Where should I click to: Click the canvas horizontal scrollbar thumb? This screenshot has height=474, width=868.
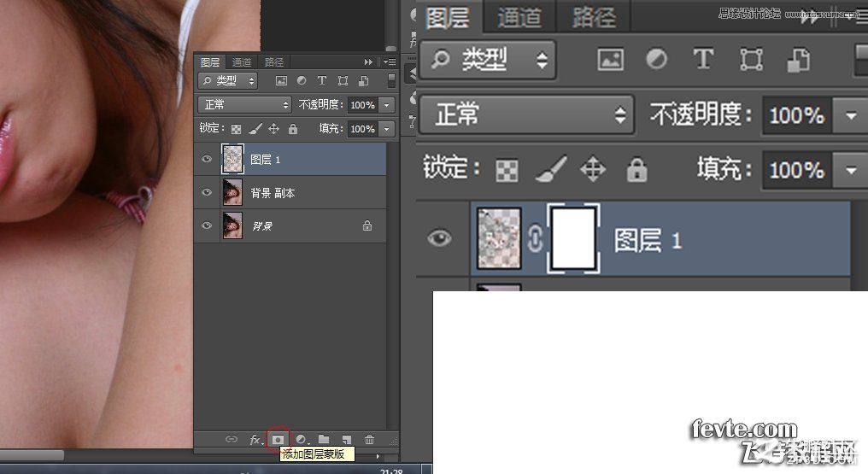coord(32,455)
